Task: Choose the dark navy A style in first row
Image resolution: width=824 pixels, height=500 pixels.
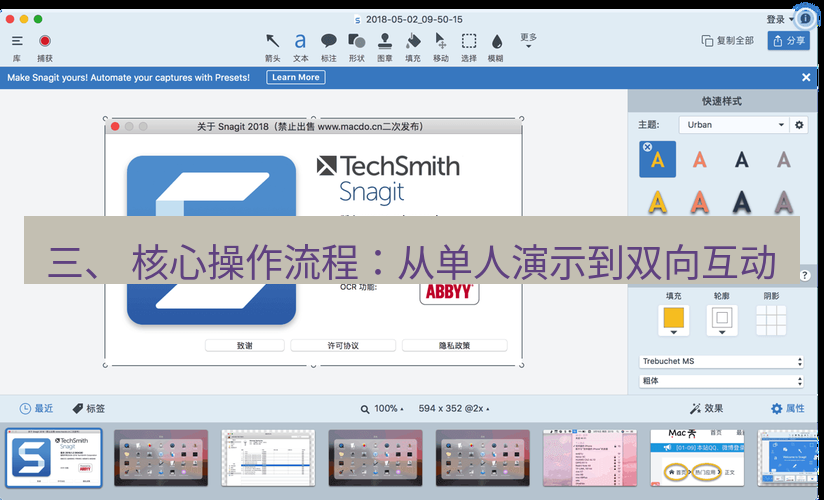Action: (x=741, y=159)
